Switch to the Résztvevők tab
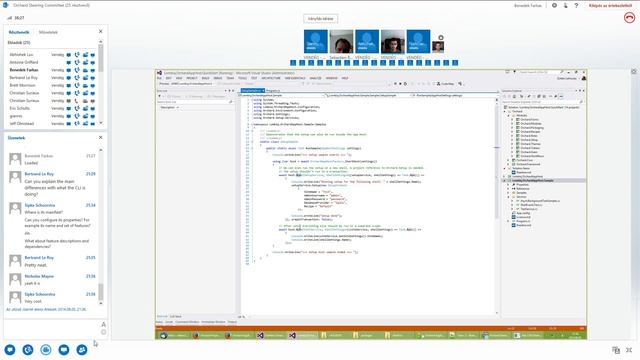 click(19, 32)
